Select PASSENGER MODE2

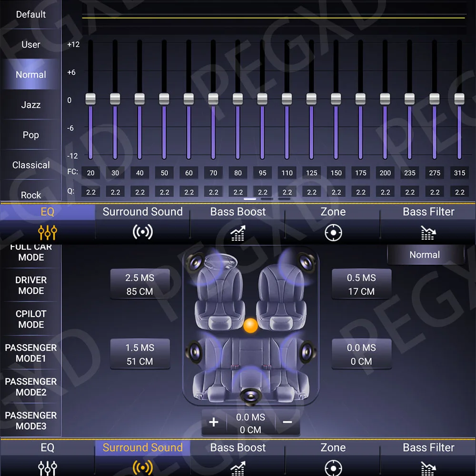point(31,387)
